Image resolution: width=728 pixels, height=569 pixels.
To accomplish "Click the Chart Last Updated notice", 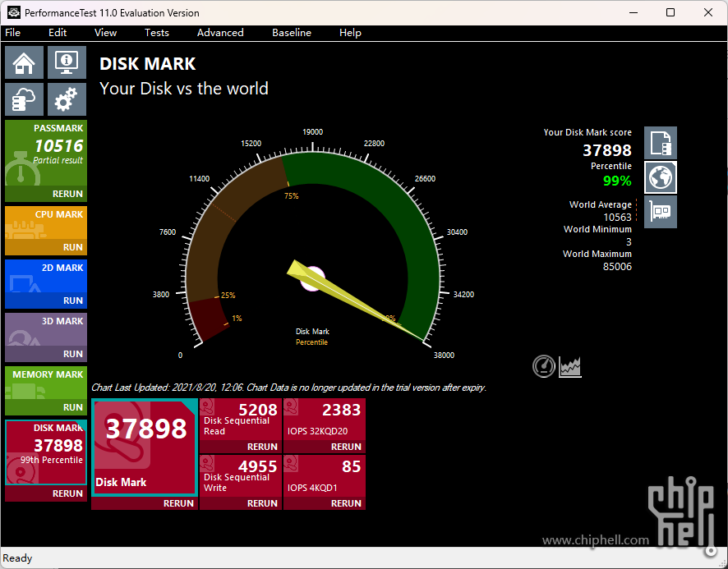I will [x=288, y=388].
